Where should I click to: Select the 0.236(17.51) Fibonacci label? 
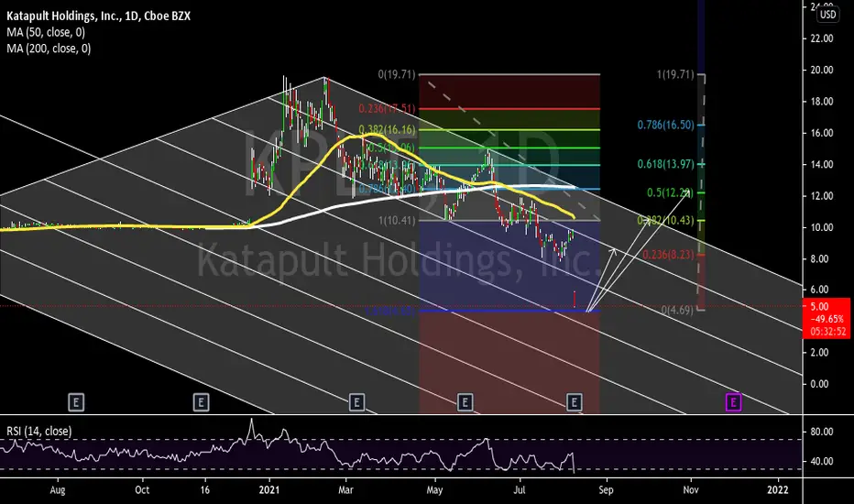tap(387, 109)
